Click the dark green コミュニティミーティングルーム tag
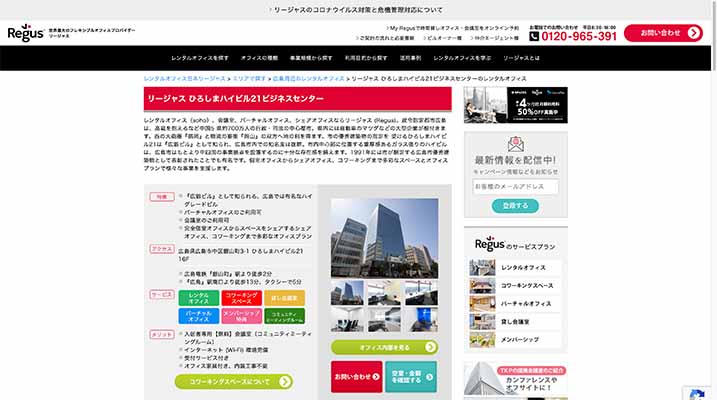717x400 pixels. (x=284, y=316)
